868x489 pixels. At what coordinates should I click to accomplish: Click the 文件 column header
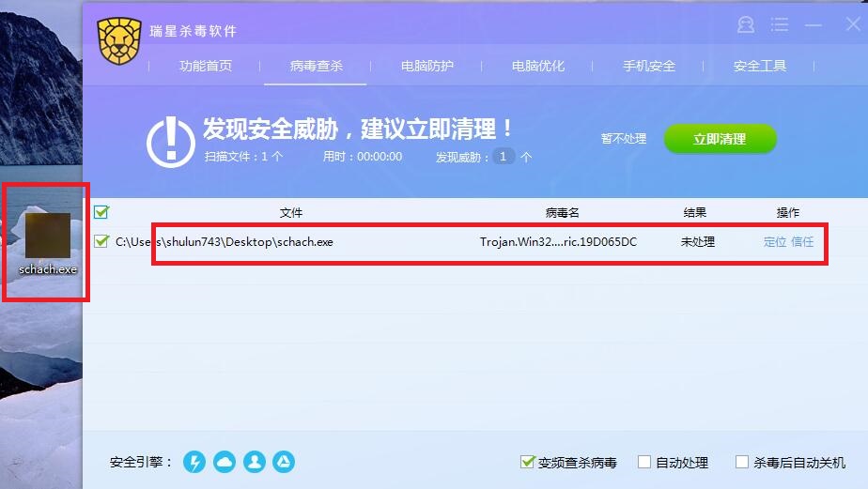[291, 212]
